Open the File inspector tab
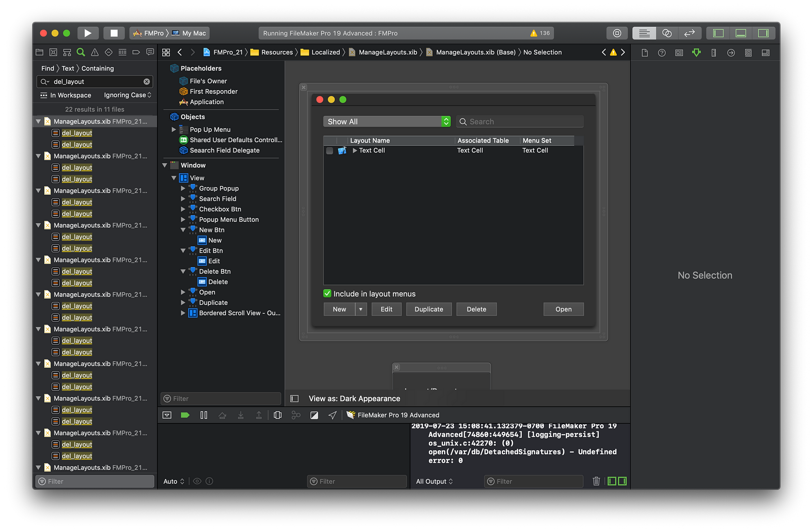The width and height of the screenshot is (812, 532). (x=645, y=53)
